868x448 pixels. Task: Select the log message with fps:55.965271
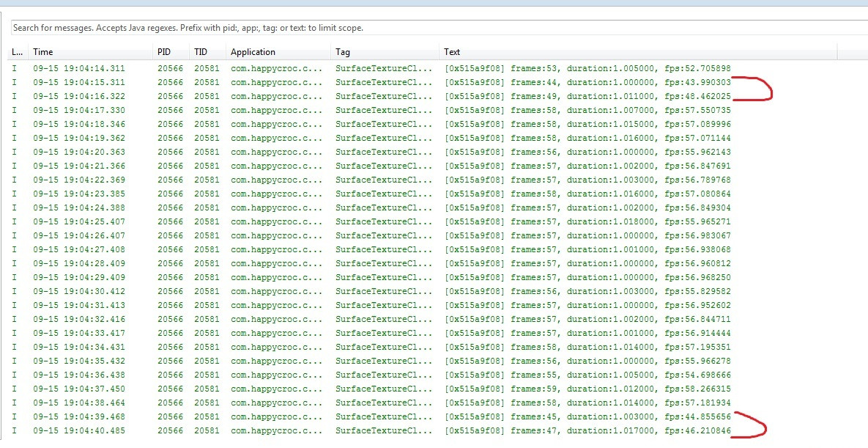587,221
